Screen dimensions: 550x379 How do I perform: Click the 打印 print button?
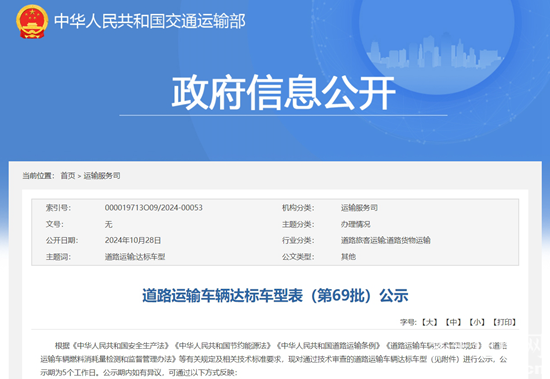click(x=505, y=322)
